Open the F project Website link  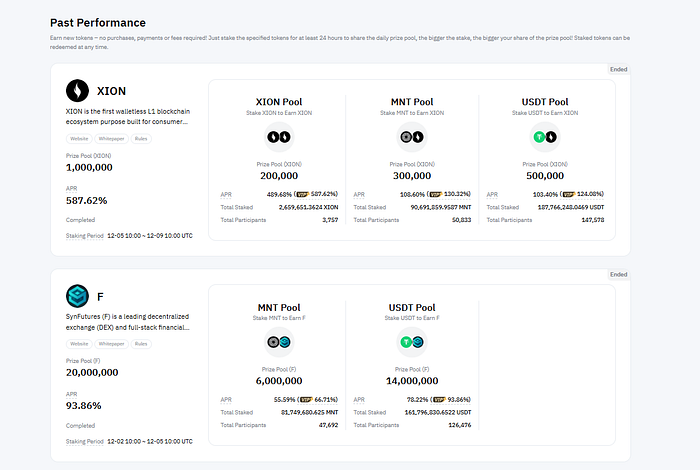79,344
